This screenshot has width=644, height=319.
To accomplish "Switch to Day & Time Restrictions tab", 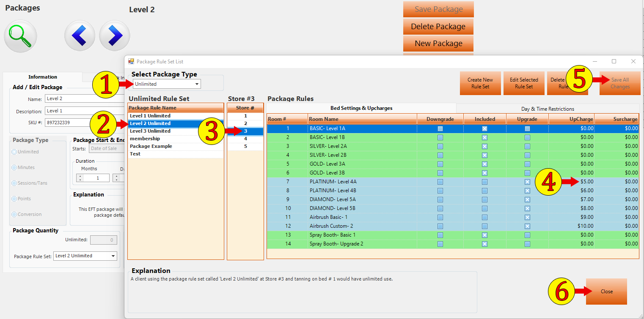I will pos(548,109).
